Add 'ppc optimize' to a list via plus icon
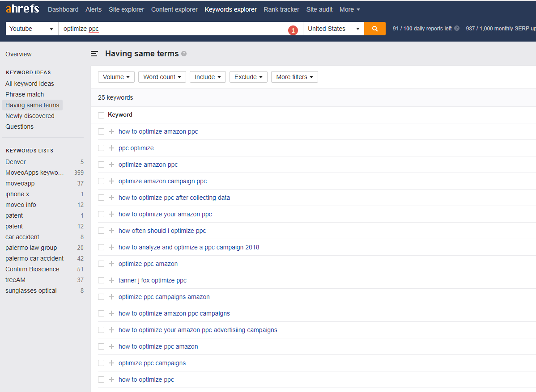This screenshot has height=392, width=536. [111, 148]
